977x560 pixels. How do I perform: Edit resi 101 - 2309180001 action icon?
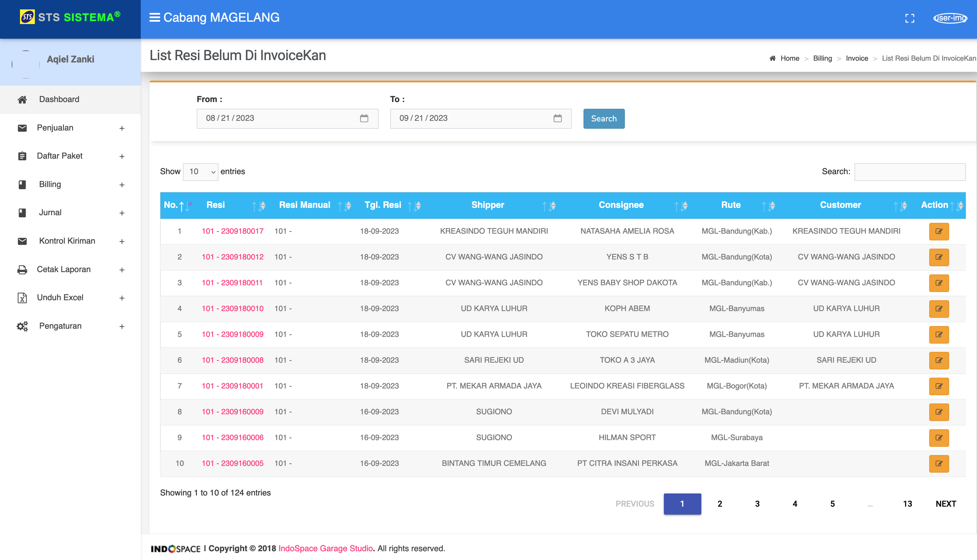pos(939,386)
